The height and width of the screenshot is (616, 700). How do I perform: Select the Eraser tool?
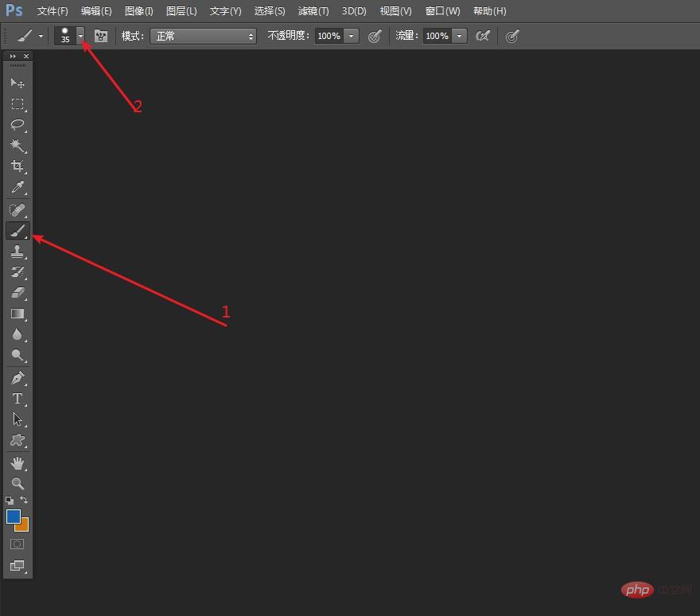click(17, 293)
